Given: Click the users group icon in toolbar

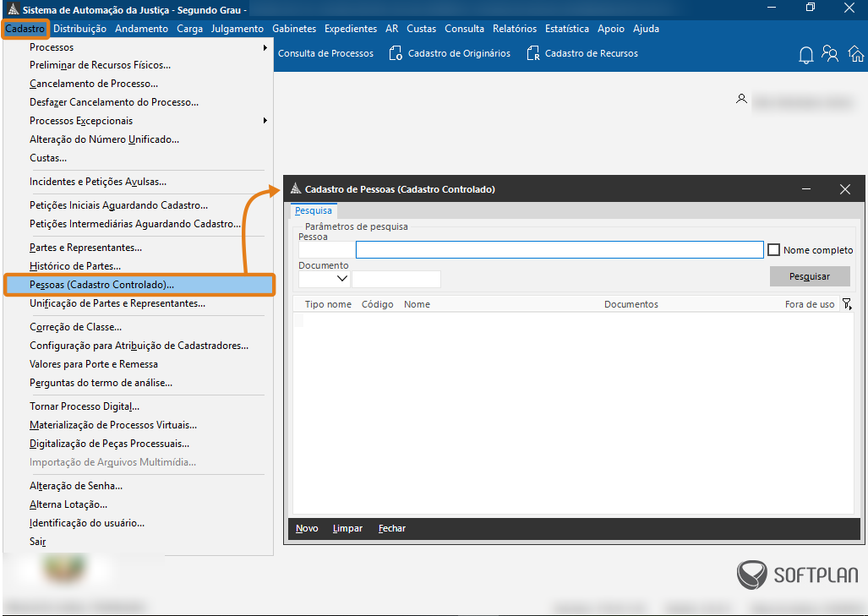Looking at the screenshot, I should (830, 53).
